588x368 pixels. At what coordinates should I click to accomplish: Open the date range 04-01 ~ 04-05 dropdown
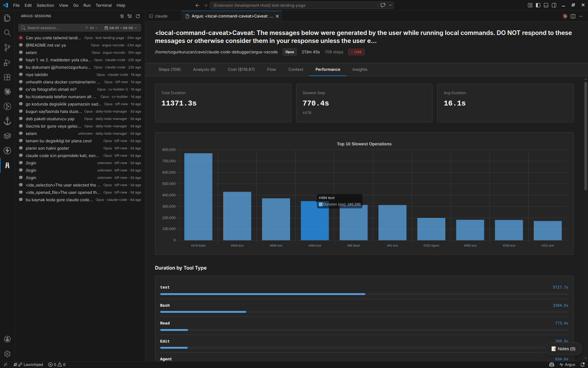pyautogui.click(x=121, y=28)
